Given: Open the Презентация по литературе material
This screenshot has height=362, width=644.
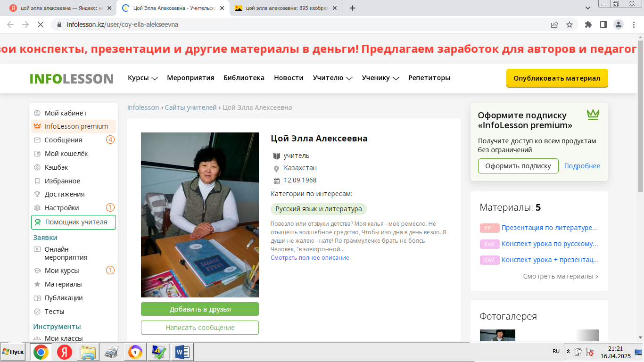Looking at the screenshot, I should coord(550,228).
